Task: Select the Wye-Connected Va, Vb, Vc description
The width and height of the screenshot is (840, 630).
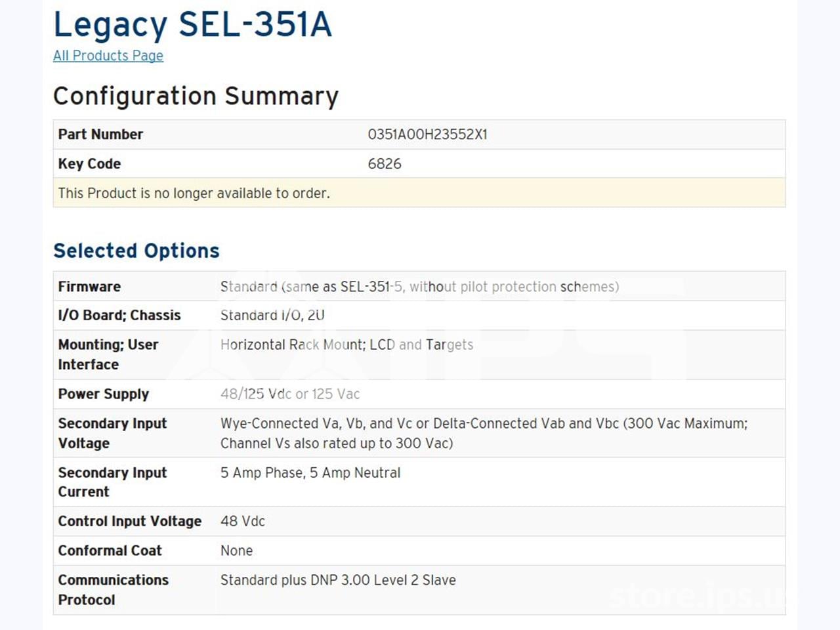Action: [484, 433]
